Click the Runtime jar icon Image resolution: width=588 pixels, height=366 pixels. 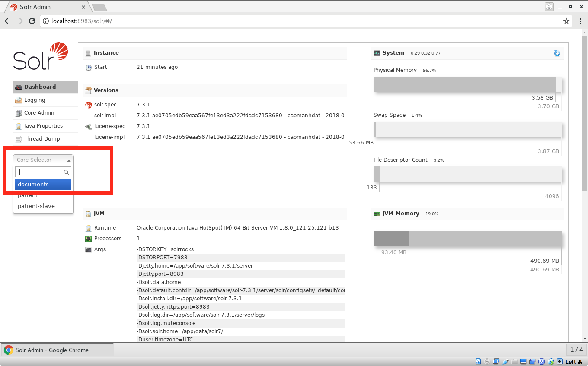click(88, 228)
